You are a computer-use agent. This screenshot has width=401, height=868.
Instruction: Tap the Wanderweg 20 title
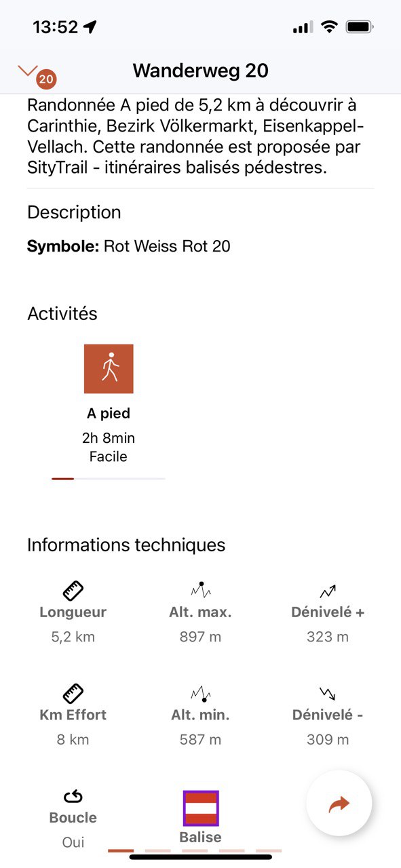pos(201,71)
